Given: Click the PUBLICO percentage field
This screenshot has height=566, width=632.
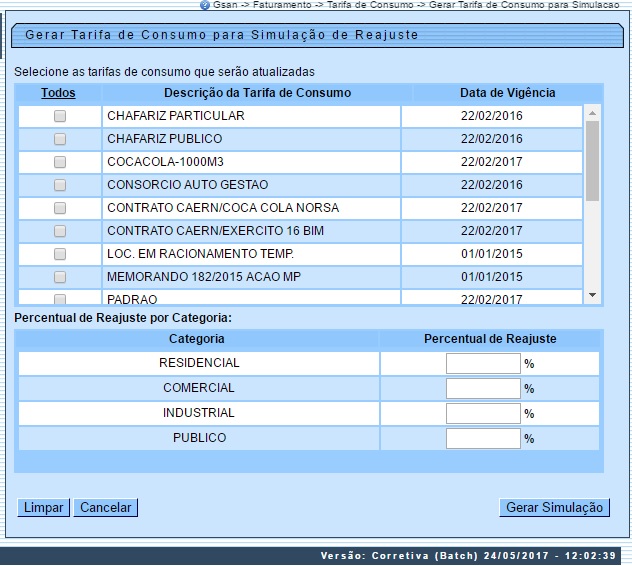Looking at the screenshot, I should tap(483, 439).
